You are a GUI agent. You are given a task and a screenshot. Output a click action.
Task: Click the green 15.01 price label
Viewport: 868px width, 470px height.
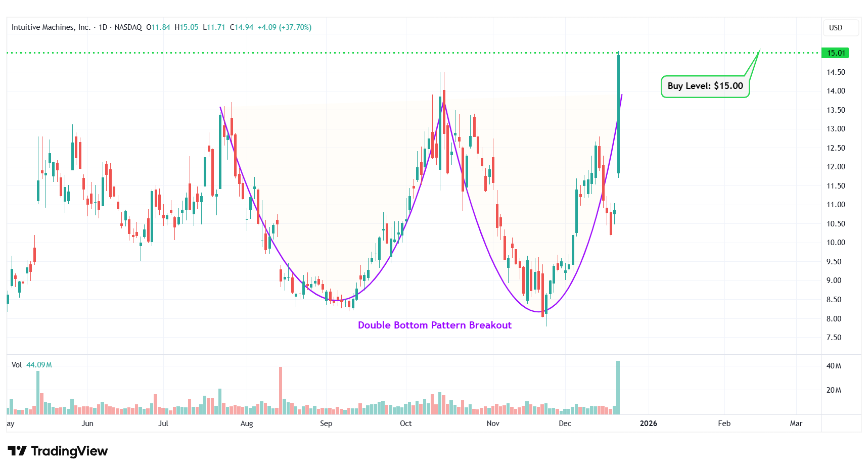(836, 53)
